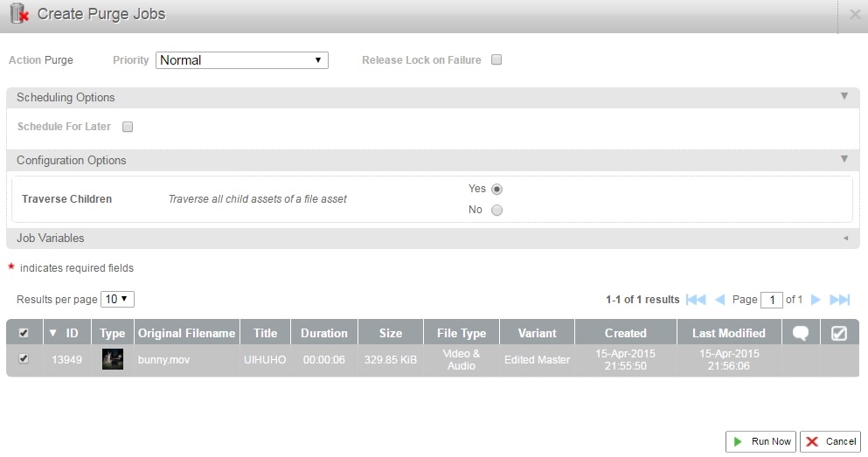This screenshot has height=457, width=868.
Task: Enable Release Lock on Failure checkbox
Action: 496,60
